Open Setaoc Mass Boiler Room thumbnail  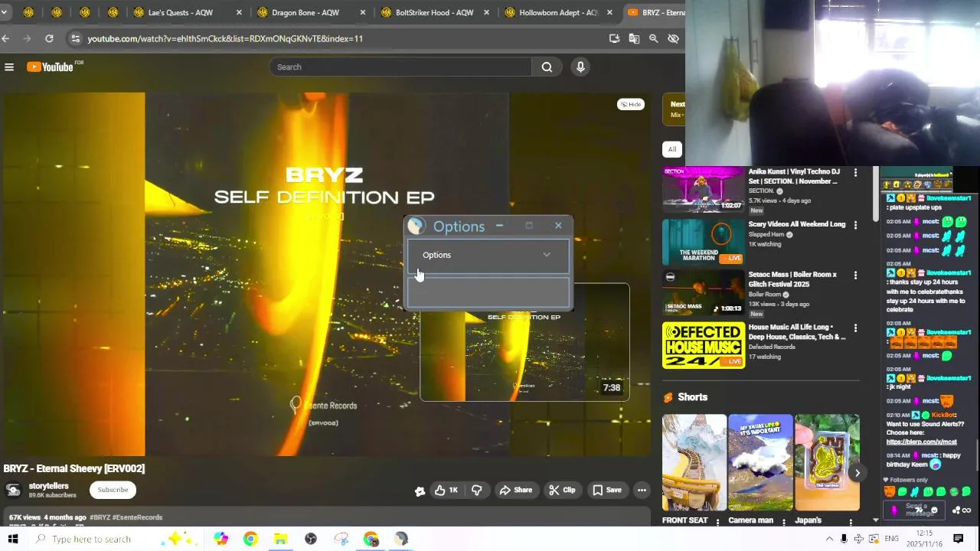(703, 292)
